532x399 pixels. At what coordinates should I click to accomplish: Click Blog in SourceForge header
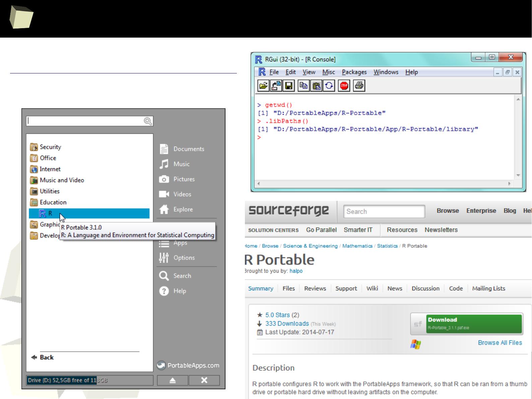(510, 211)
